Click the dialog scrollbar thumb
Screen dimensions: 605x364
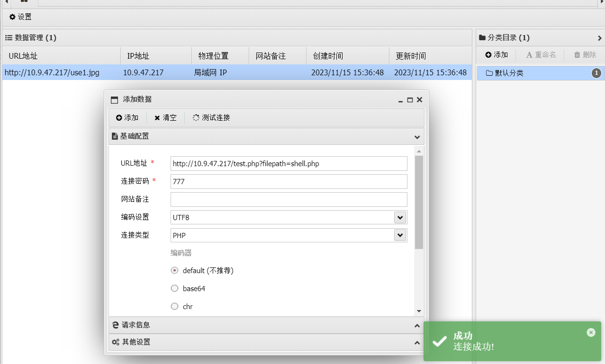(x=419, y=202)
